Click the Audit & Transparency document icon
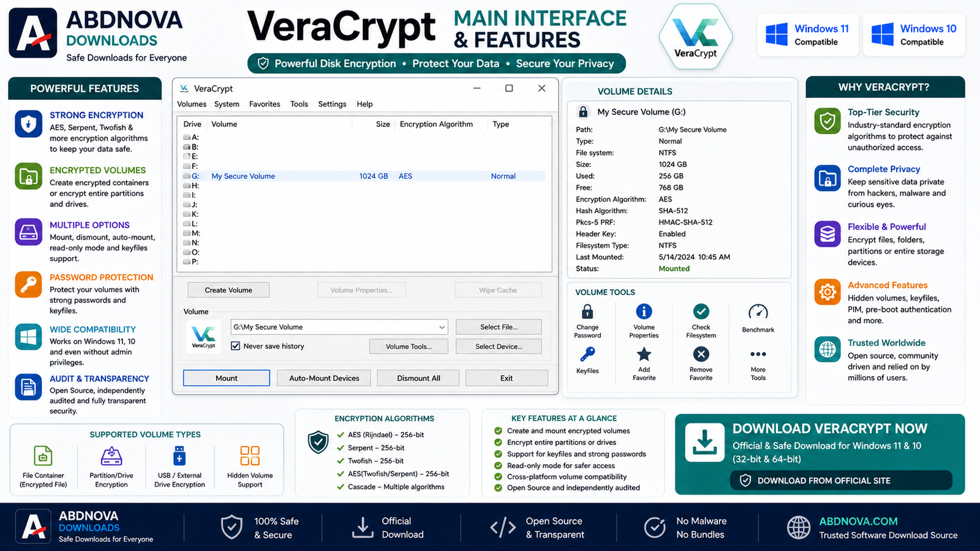Screen dimensions: 980x551 point(28,387)
